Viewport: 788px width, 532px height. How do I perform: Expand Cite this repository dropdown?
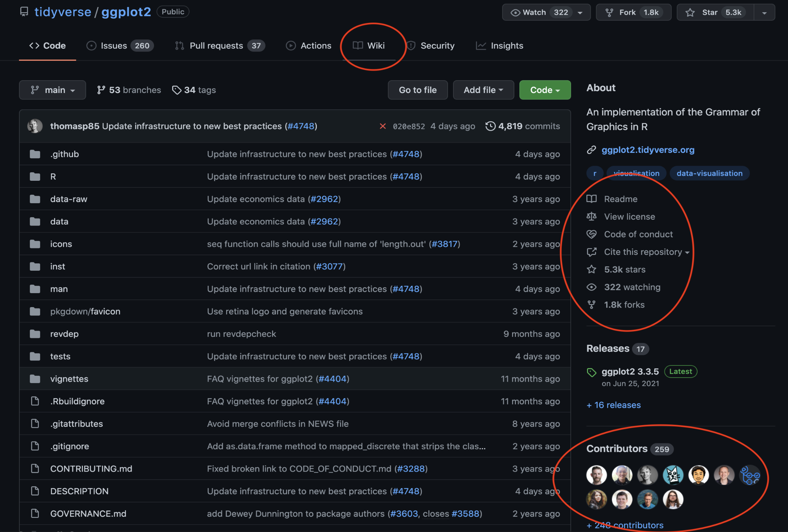pyautogui.click(x=647, y=252)
